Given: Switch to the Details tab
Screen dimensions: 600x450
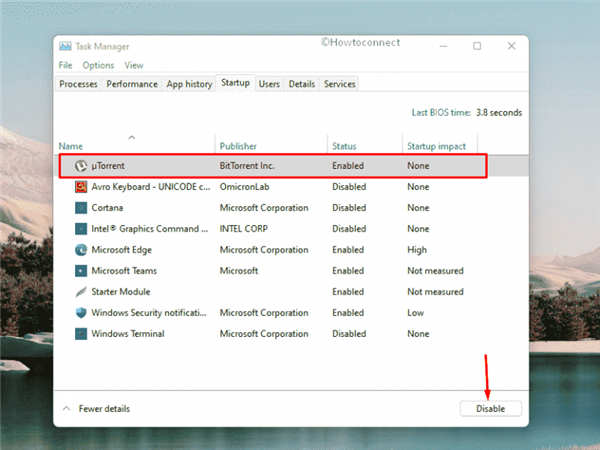Looking at the screenshot, I should click(x=302, y=84).
